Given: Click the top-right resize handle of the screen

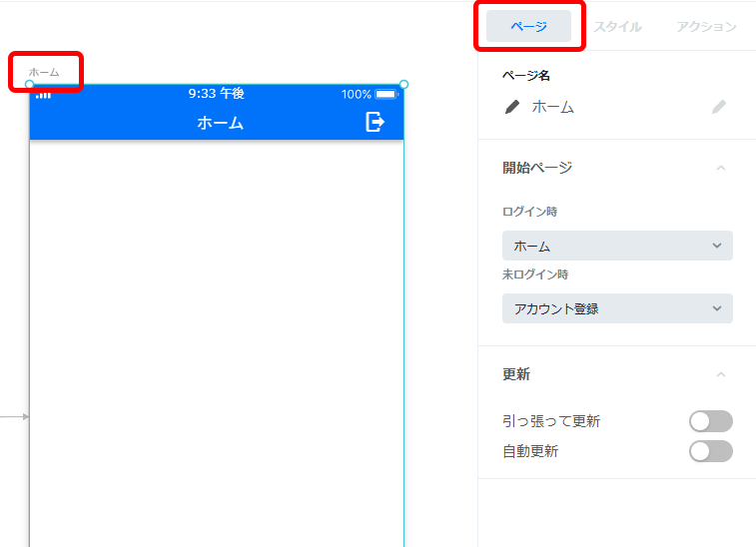Looking at the screenshot, I should coord(404,84).
